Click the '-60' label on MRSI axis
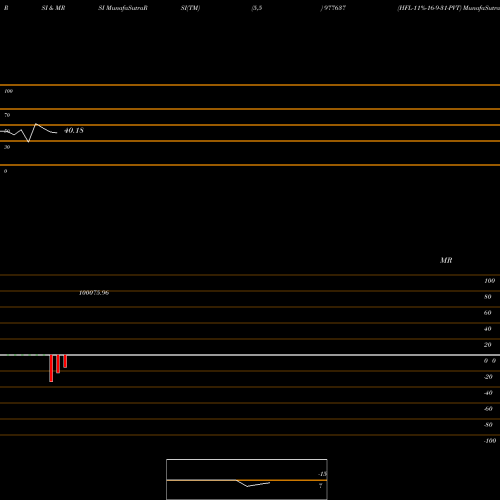Image resolution: width=500 pixels, height=500 pixels. tap(488, 409)
